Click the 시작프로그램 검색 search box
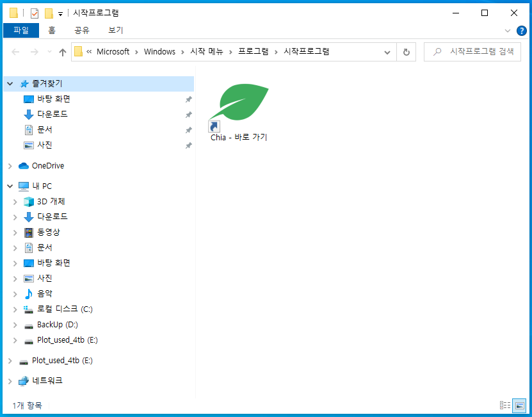 (472, 52)
